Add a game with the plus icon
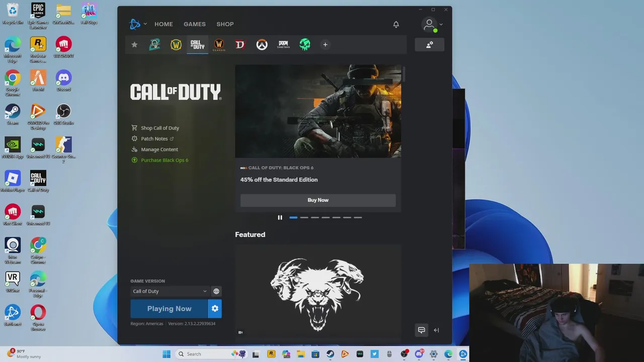644x362 pixels. pos(325,45)
